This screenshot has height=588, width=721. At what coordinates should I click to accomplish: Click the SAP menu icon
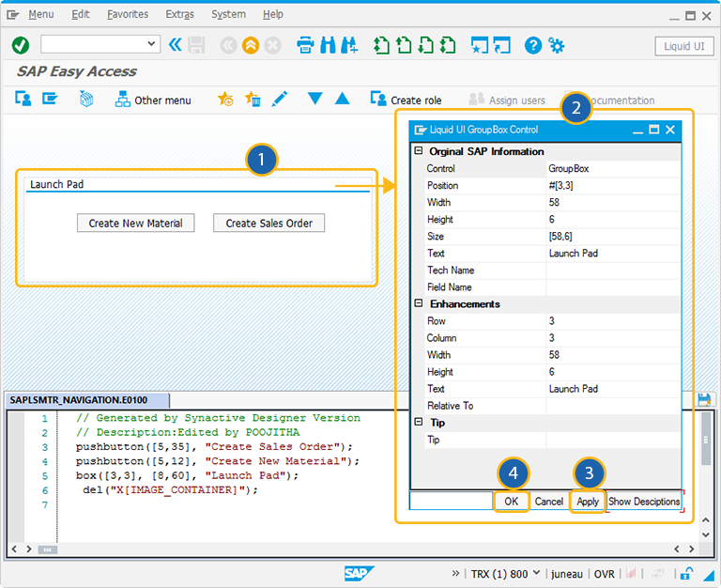point(50,99)
